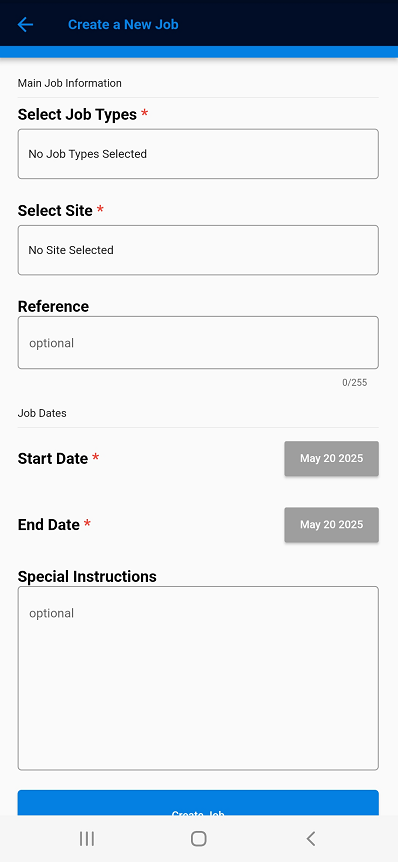The height and width of the screenshot is (862, 398).
Task: Tap the Job Dates section heading
Action: pos(42,413)
